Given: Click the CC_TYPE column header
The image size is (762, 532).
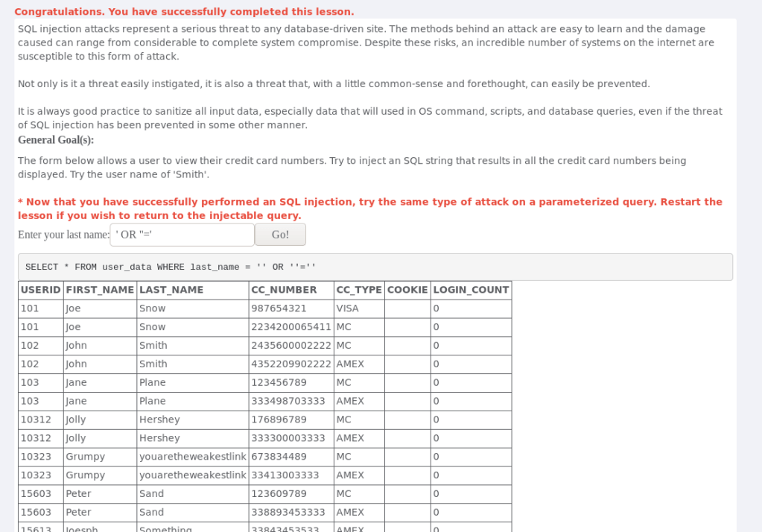Looking at the screenshot, I should point(359,290).
